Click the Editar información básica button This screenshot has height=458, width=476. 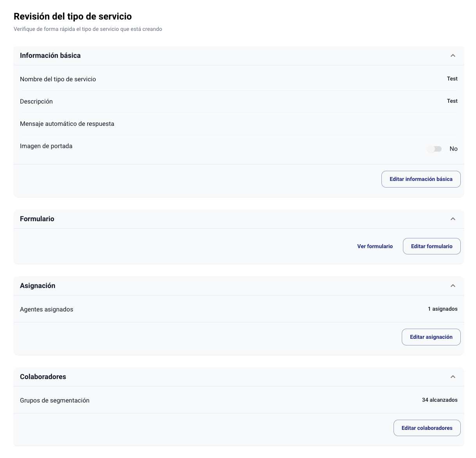(x=421, y=179)
